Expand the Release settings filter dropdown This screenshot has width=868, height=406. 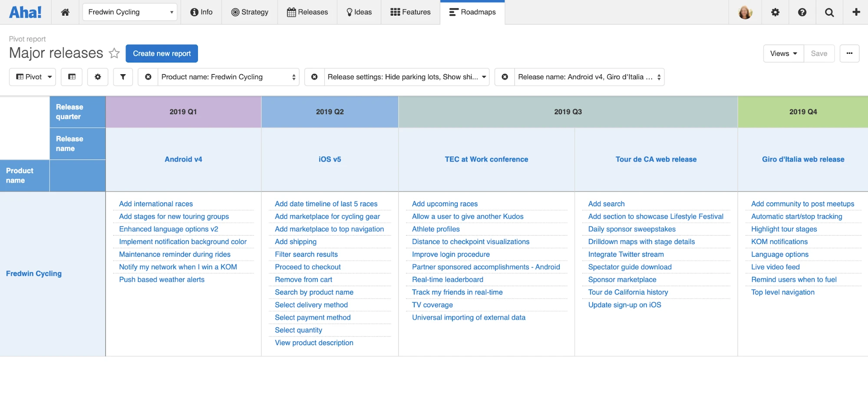pos(406,77)
